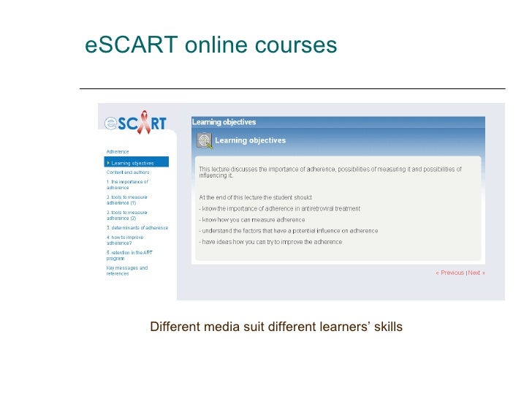Viewport: 532px width, 399px height.
Task: Go to 1. the importance of adherence
Action: coord(127,185)
